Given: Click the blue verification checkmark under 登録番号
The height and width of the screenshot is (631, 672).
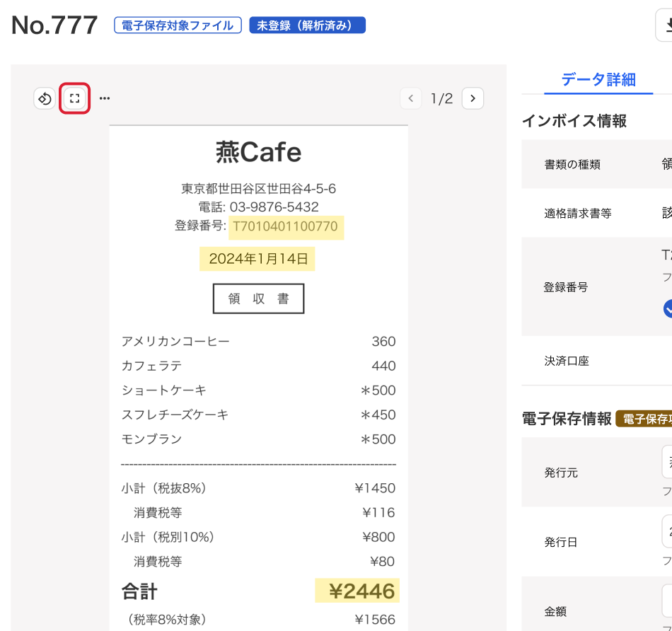Looking at the screenshot, I should 668,309.
